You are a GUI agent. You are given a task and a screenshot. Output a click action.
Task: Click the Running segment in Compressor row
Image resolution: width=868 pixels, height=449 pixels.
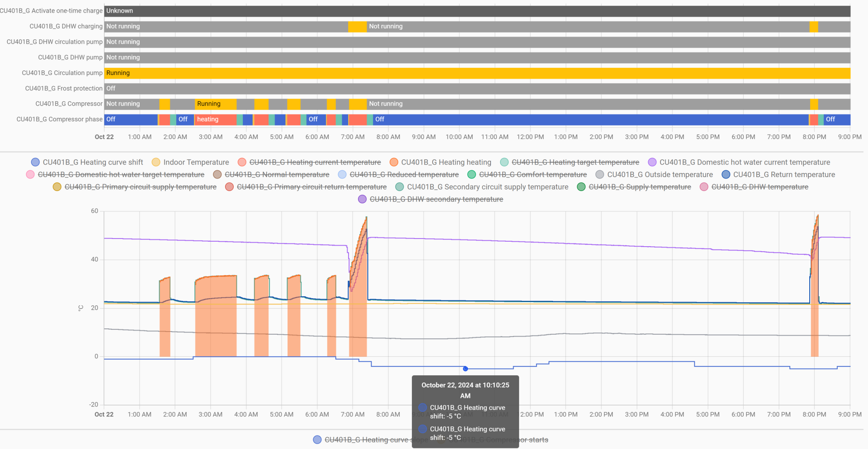(216, 104)
